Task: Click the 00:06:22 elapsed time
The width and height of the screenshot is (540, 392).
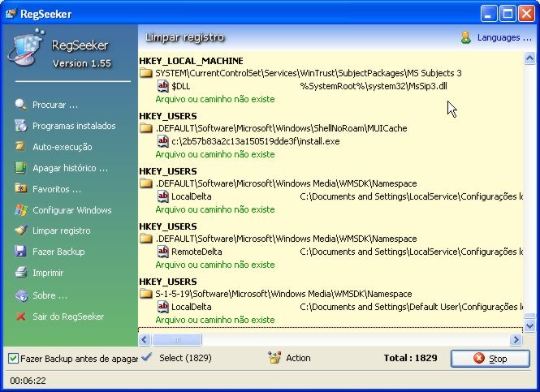Action: pyautogui.click(x=28, y=381)
